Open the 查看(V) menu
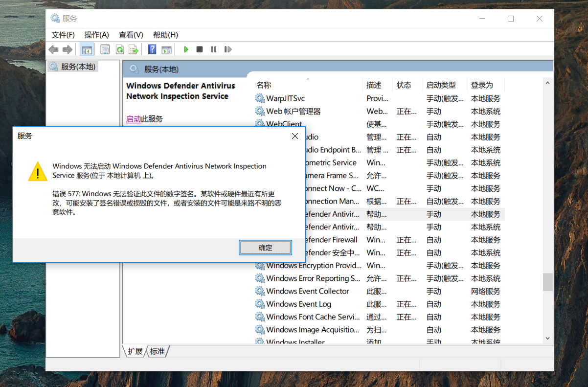Screen dimensions: 588x387 click(131, 35)
